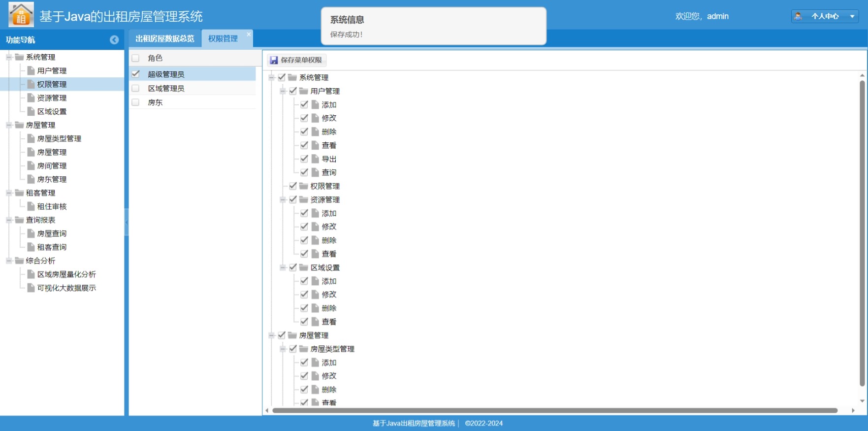Click folder icon of 系统管理 in sidebar
This screenshot has height=431, width=868.
pyautogui.click(x=19, y=57)
